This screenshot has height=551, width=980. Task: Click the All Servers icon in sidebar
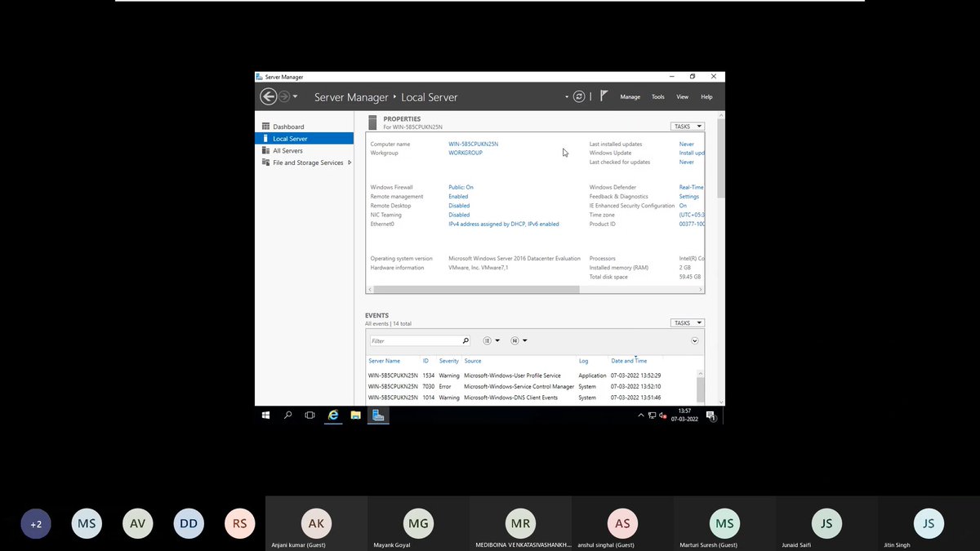point(265,150)
